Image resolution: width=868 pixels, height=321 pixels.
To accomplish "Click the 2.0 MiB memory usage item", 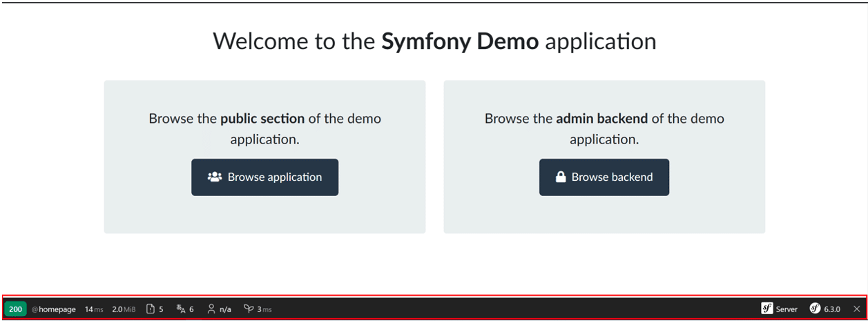I will click(x=124, y=309).
